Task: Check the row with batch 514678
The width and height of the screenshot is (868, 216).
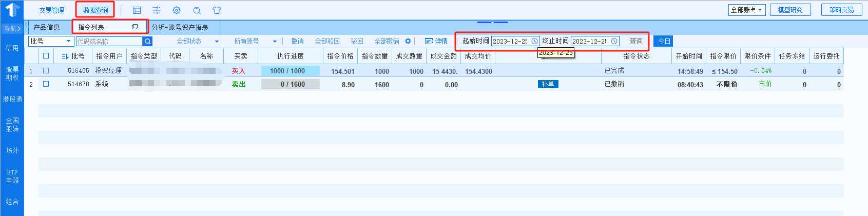Action: pyautogui.click(x=46, y=84)
